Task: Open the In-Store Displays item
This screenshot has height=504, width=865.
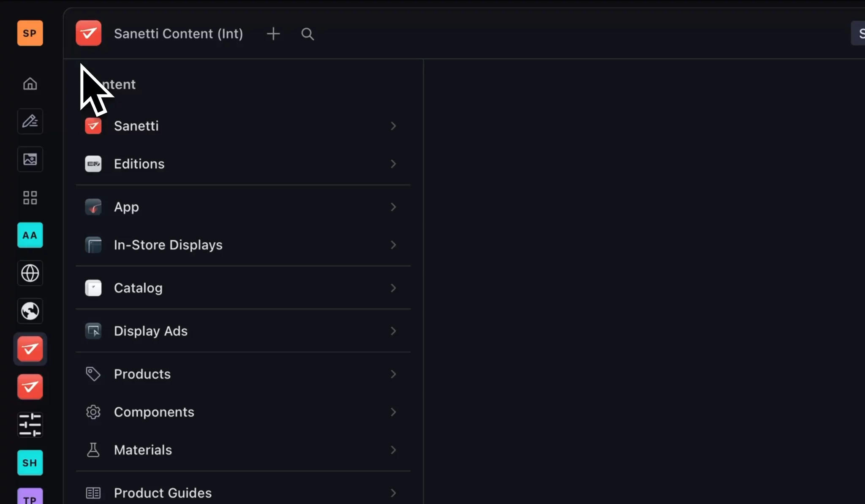Action: tap(168, 245)
